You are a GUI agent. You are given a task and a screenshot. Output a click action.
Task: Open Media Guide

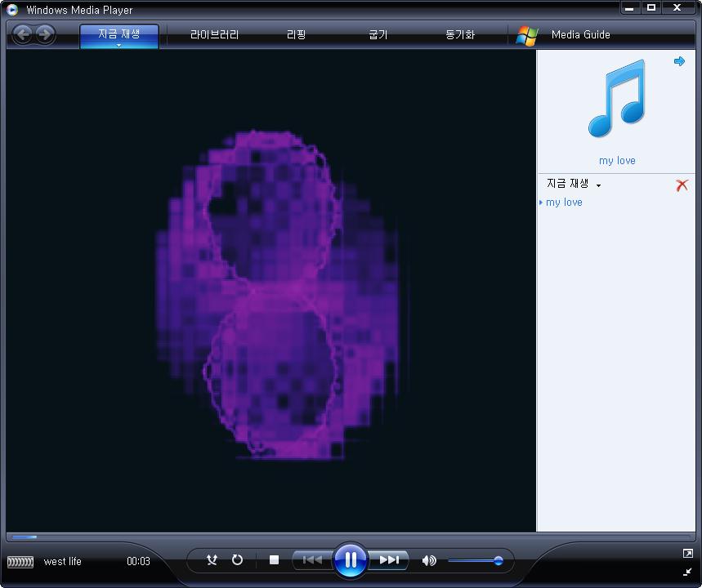581,34
